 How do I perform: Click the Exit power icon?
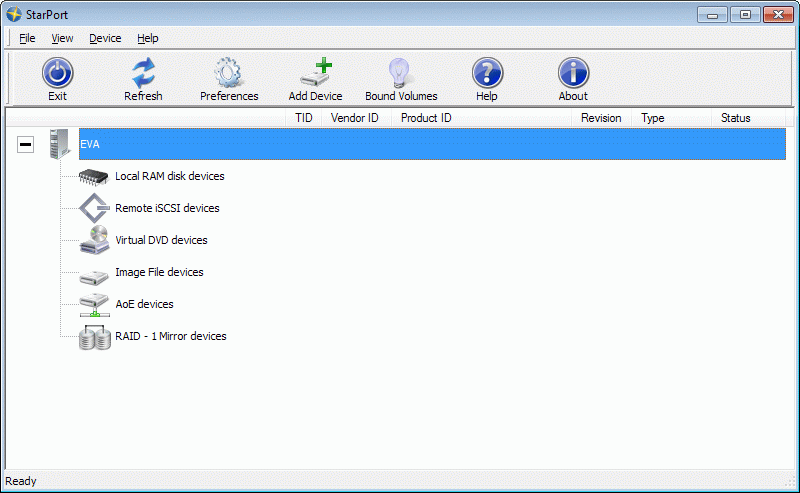tap(57, 72)
